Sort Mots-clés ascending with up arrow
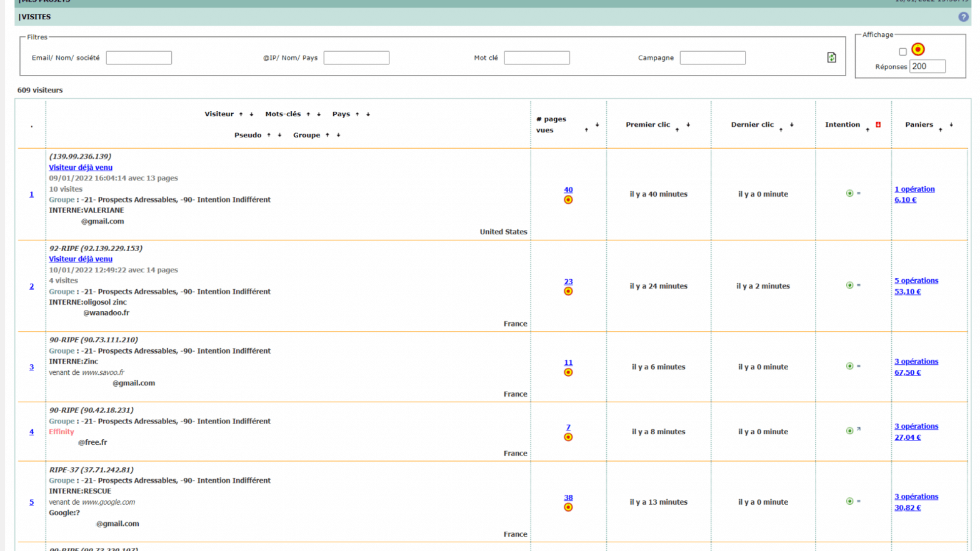Screen dimensions: 980x551 [x=308, y=114]
